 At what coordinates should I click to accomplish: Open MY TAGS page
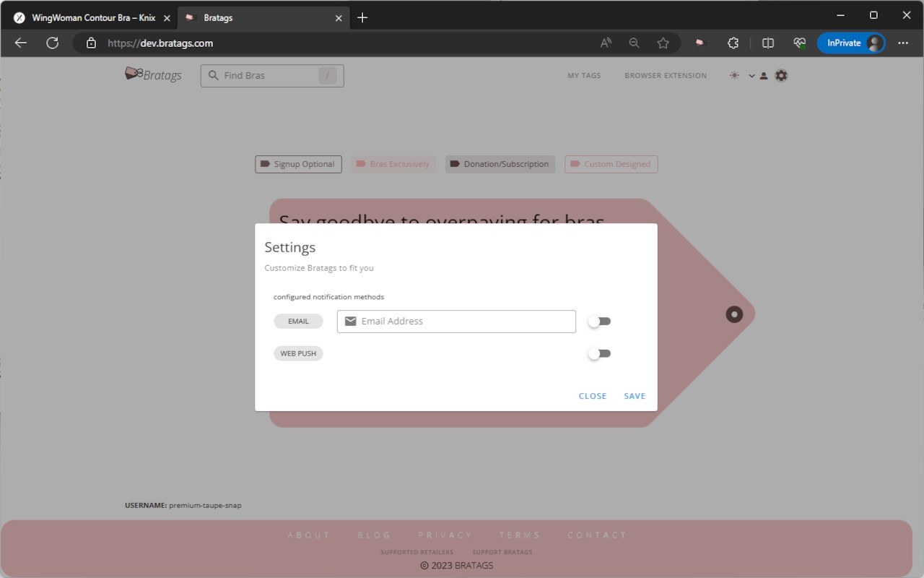point(584,75)
